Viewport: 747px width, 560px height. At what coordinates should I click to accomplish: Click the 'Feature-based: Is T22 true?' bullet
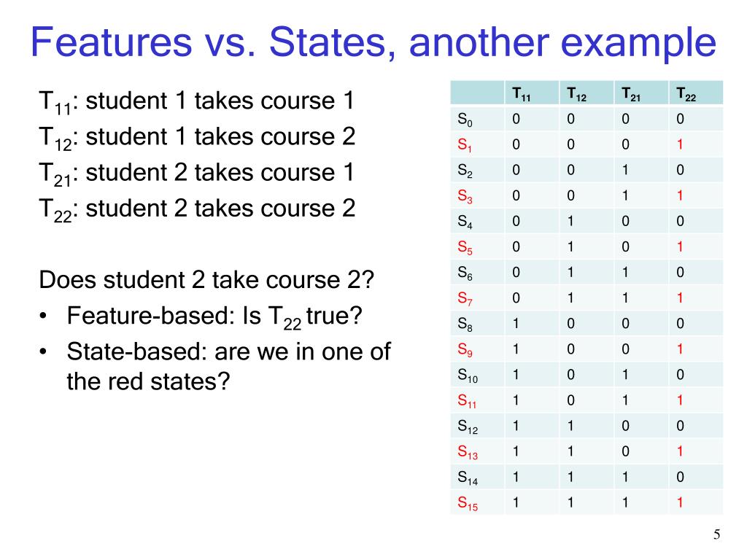pos(214,316)
